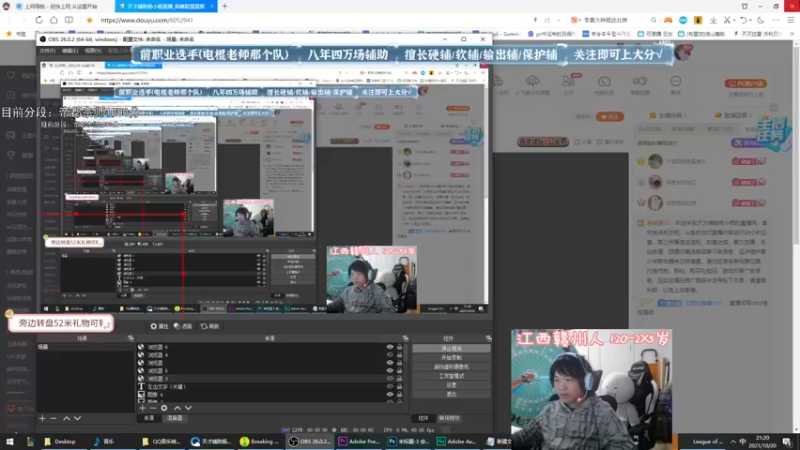Toggle visibility of source 浏览器 6
This screenshot has height=450, width=800.
point(390,347)
